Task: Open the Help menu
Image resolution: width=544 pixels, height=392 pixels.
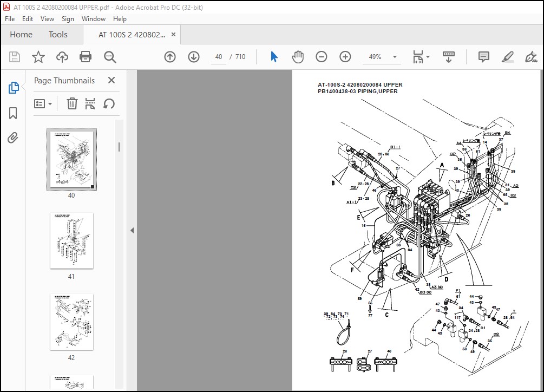Action: (x=120, y=19)
